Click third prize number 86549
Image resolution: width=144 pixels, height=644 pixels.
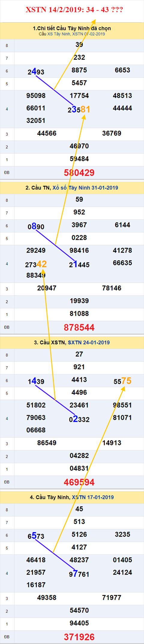click(47, 443)
